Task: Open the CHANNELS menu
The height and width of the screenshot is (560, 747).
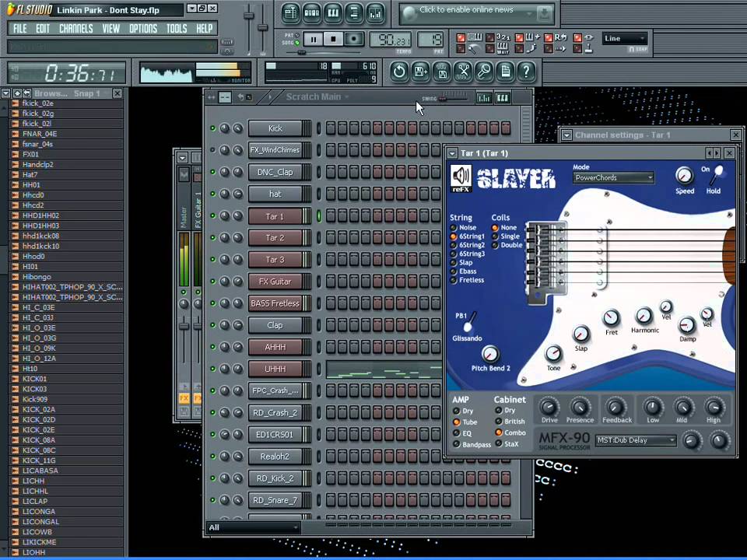Action: point(76,29)
